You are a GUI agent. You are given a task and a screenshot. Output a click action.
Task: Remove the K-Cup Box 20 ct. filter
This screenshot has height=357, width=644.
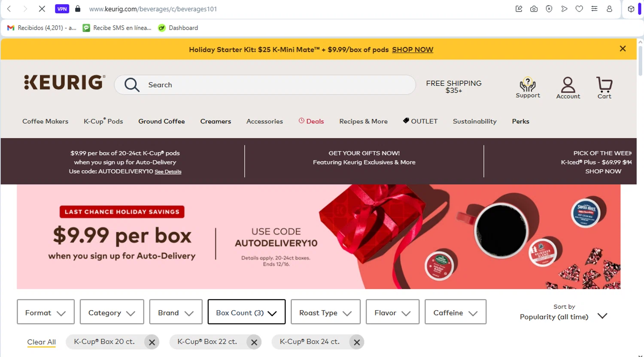(x=152, y=342)
